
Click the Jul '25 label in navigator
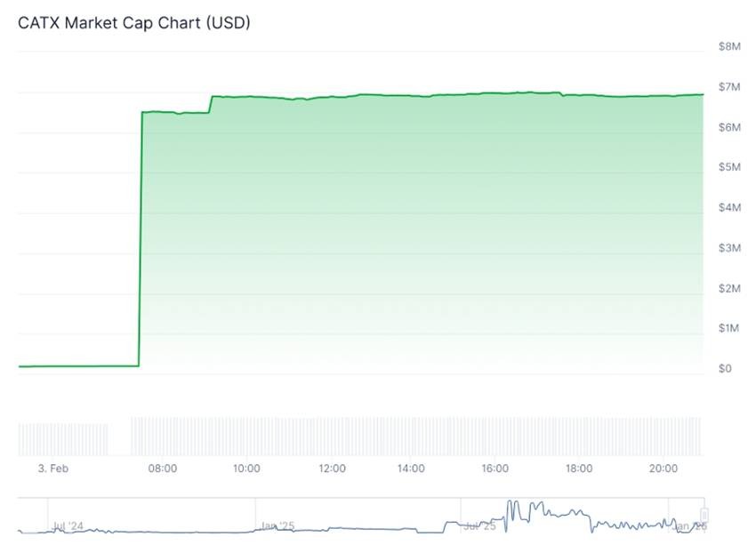click(479, 526)
